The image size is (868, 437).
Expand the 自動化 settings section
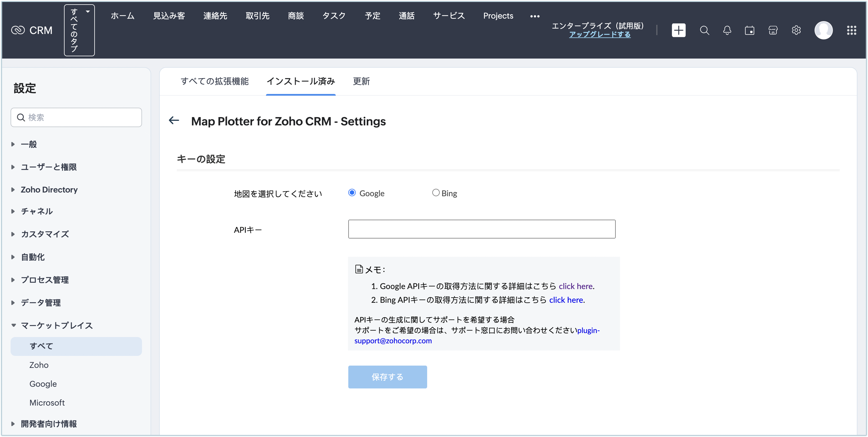point(33,257)
